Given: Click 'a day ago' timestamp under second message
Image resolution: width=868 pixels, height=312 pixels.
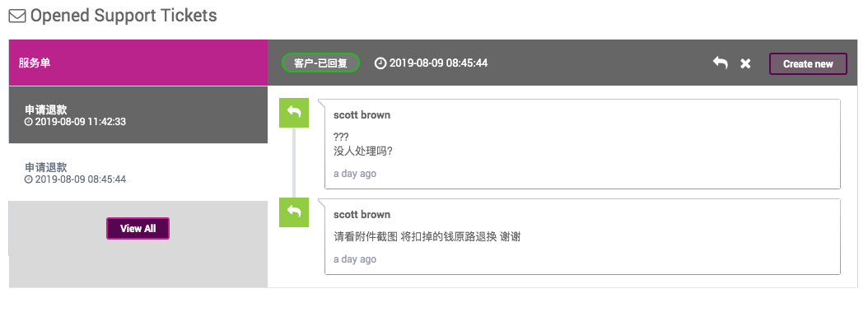Looking at the screenshot, I should point(355,259).
